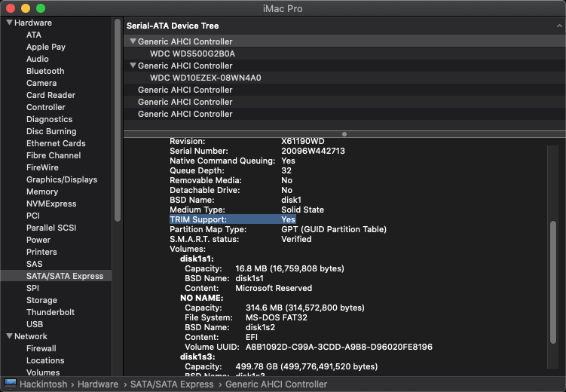Click Hackintosh in the path bar
Viewport: 566px width, 392px height.
tap(43, 384)
